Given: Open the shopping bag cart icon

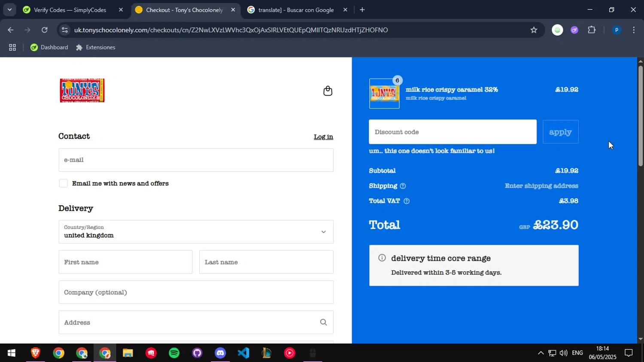Looking at the screenshot, I should point(328,91).
